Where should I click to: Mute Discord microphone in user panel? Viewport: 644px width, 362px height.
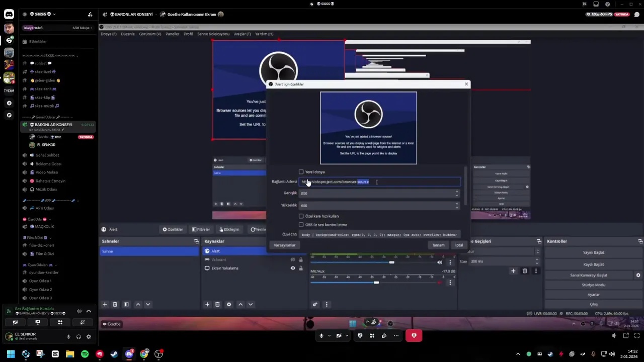68,337
